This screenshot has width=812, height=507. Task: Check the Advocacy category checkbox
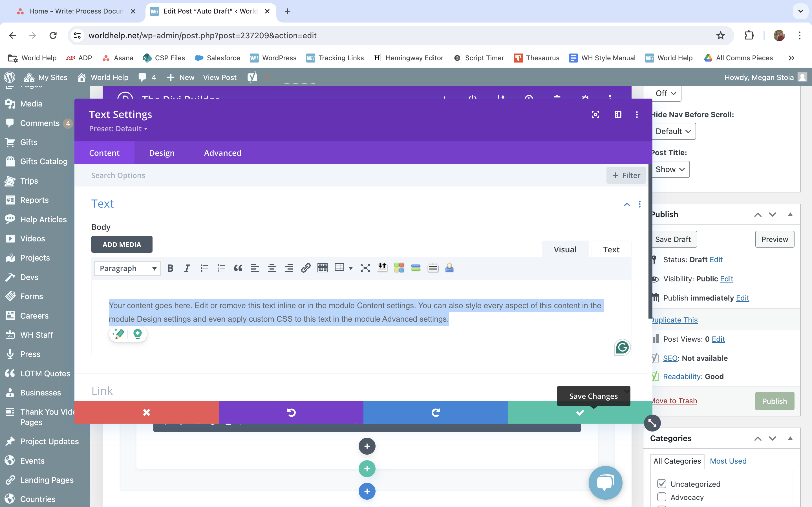click(x=661, y=497)
